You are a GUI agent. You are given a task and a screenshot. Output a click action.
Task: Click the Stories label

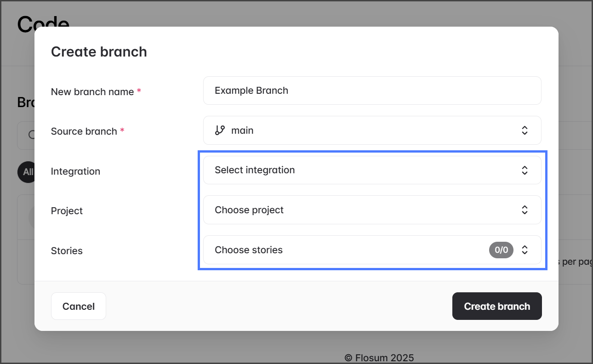67,251
